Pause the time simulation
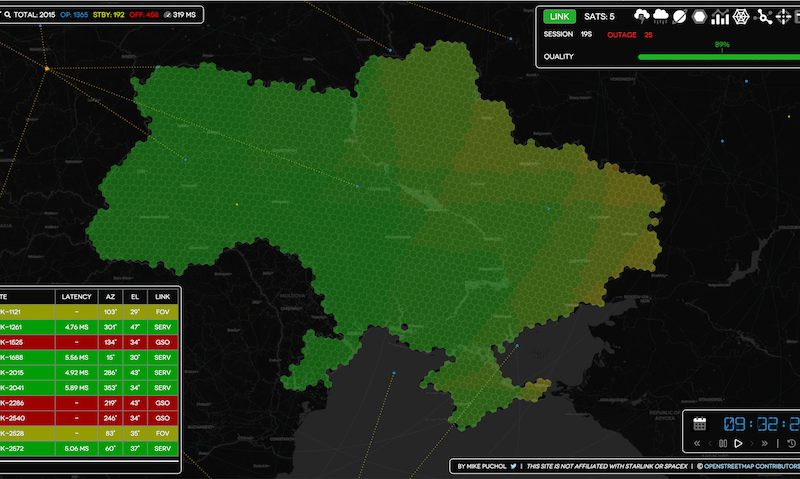Screen dimensions: 800x479 tap(720, 443)
